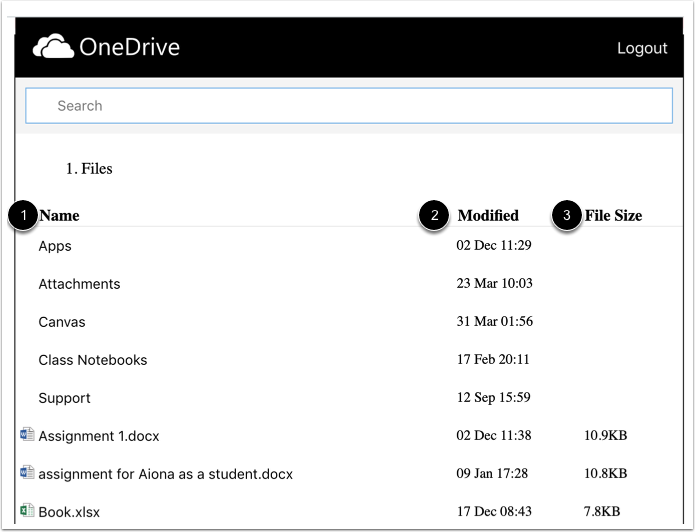695x532 pixels.
Task: Click the 17 Feb 20:11 modified date
Action: (x=493, y=360)
